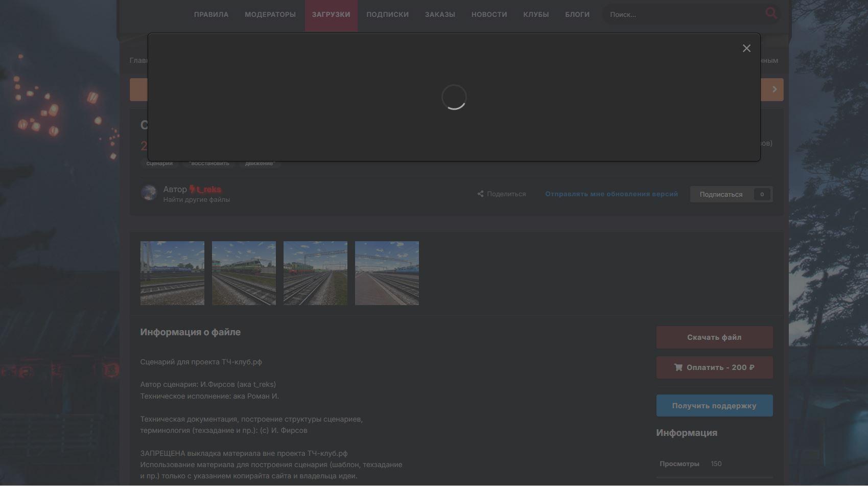The height and width of the screenshot is (486, 868).
Task: Open the first train screenshot thumbnail
Action: [x=172, y=273]
